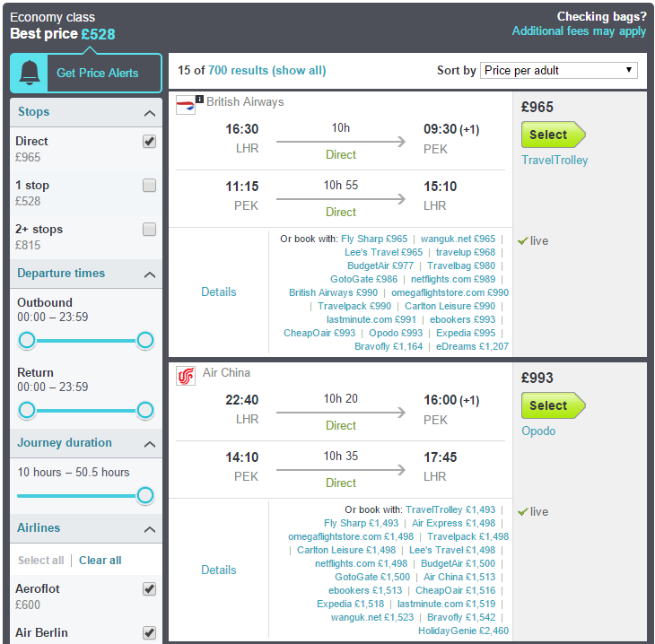Book with omegaflightstore.com £990
Screen dimensions: 655x644
[x=450, y=292]
